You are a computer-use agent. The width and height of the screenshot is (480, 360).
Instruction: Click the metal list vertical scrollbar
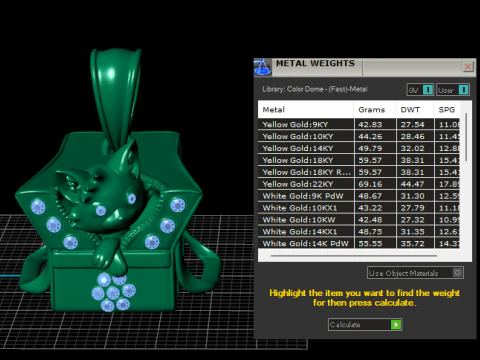pos(466,137)
